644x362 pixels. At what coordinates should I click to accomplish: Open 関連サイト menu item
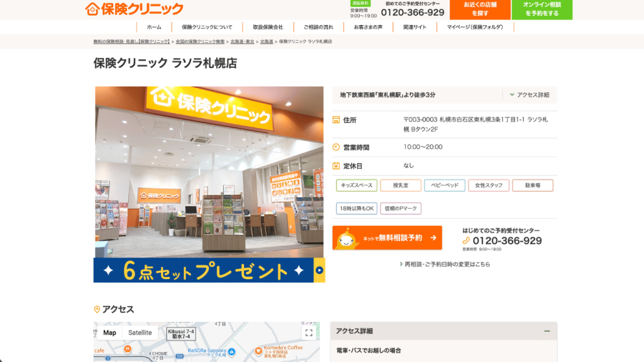[414, 27]
